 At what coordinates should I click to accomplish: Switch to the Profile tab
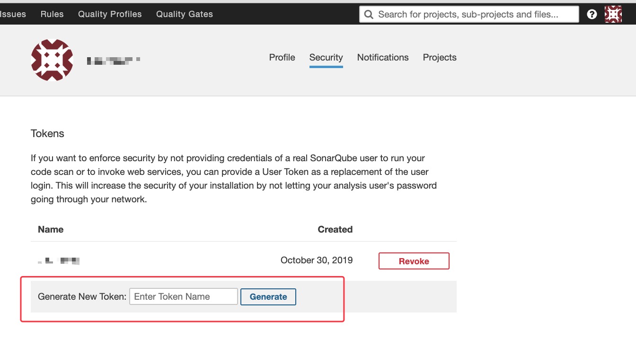coord(282,58)
